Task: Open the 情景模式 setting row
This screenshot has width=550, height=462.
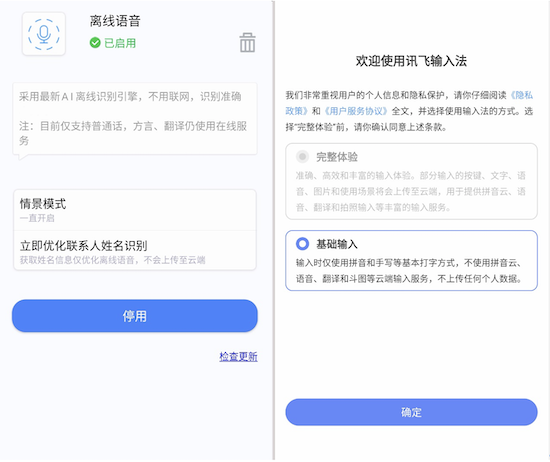Action: point(135,210)
